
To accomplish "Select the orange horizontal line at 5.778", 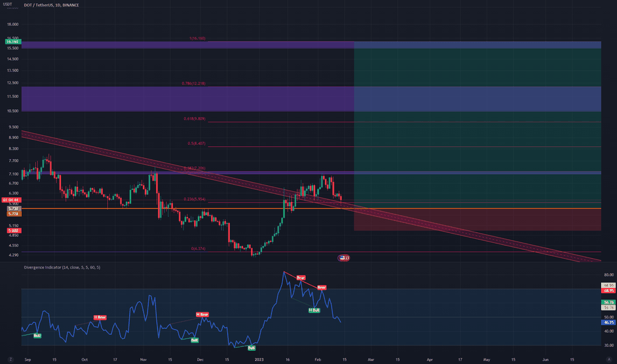I will tap(311, 208).
